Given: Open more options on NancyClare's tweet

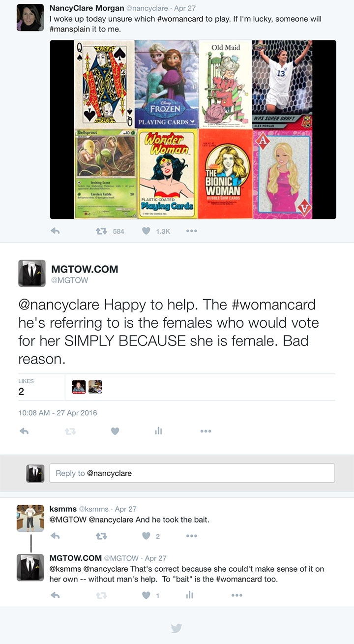Looking at the screenshot, I should click(192, 231).
